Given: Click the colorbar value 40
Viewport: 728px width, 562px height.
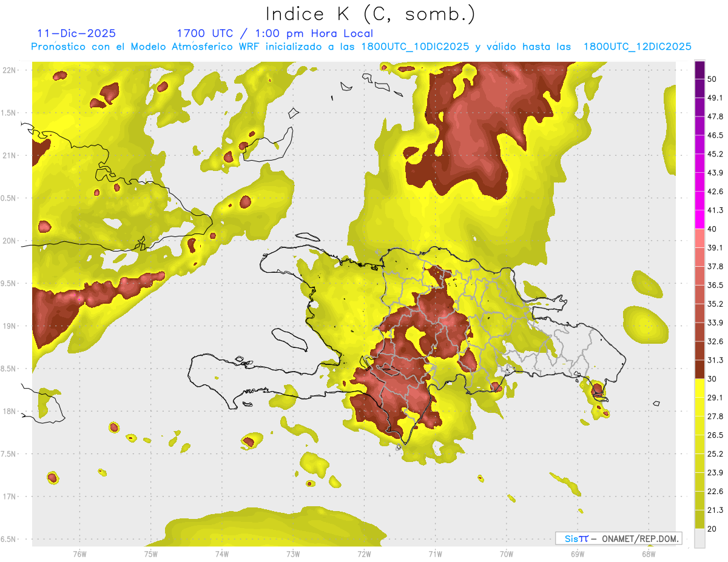Looking at the screenshot, I should click(x=712, y=229).
